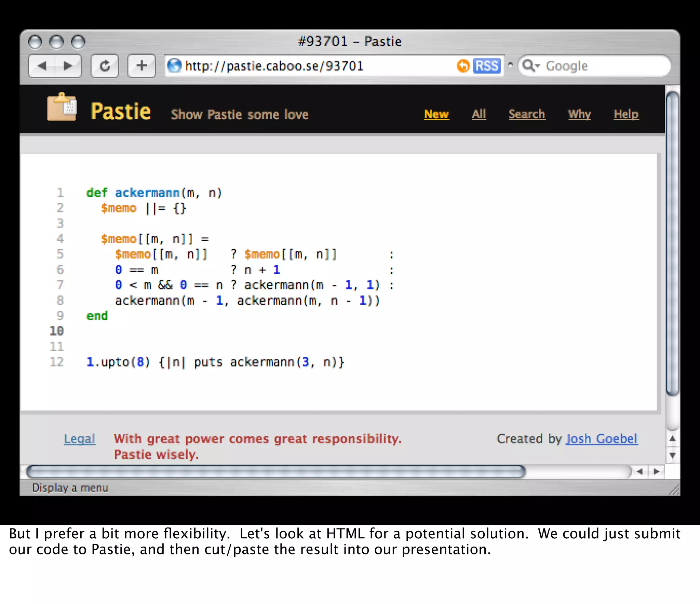Click the globe site icon in address bar
Image resolution: width=700 pixels, height=604 pixels.
[x=174, y=66]
